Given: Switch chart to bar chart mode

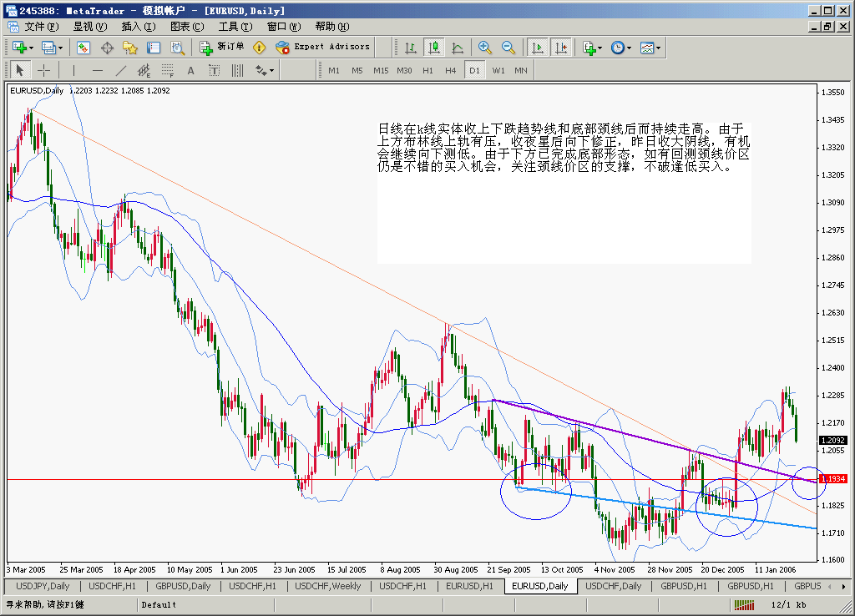Looking at the screenshot, I should pos(410,48).
